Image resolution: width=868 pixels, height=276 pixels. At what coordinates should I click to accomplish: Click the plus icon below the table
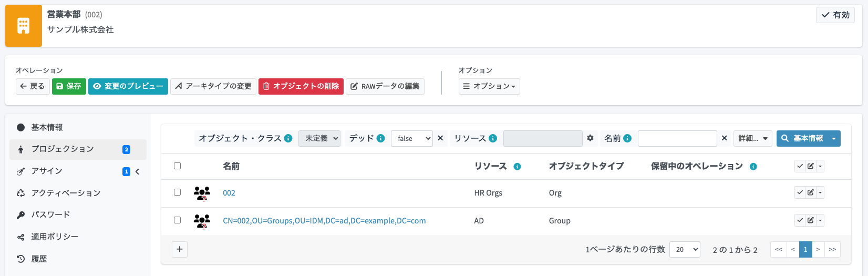coord(180,249)
